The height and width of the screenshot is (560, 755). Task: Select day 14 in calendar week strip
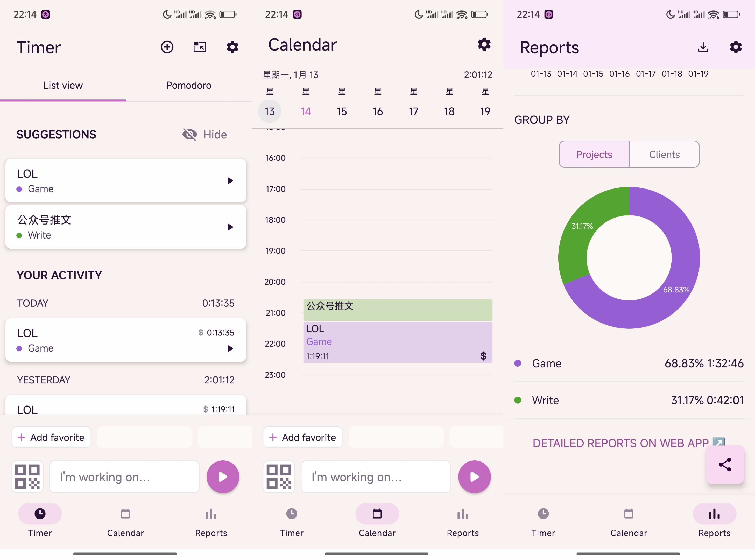(306, 111)
